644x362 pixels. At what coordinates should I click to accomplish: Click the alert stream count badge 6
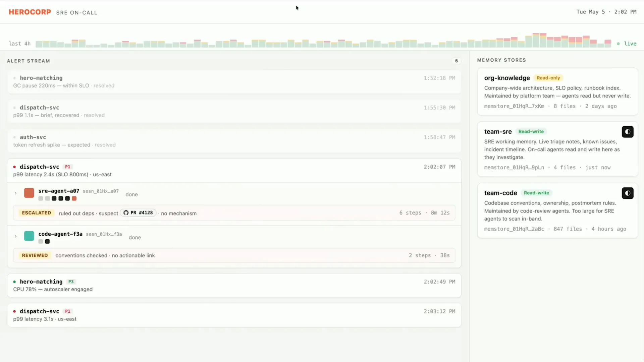click(x=456, y=61)
